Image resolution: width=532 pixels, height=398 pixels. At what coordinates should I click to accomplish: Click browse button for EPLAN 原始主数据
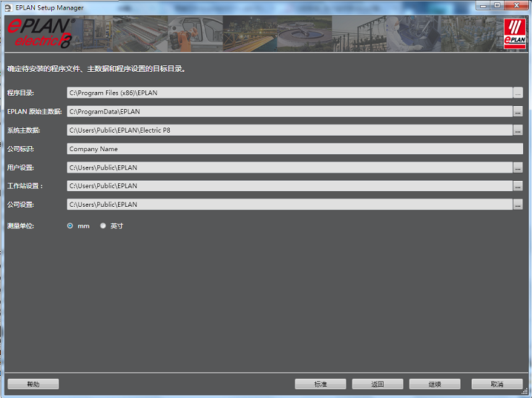click(x=518, y=111)
